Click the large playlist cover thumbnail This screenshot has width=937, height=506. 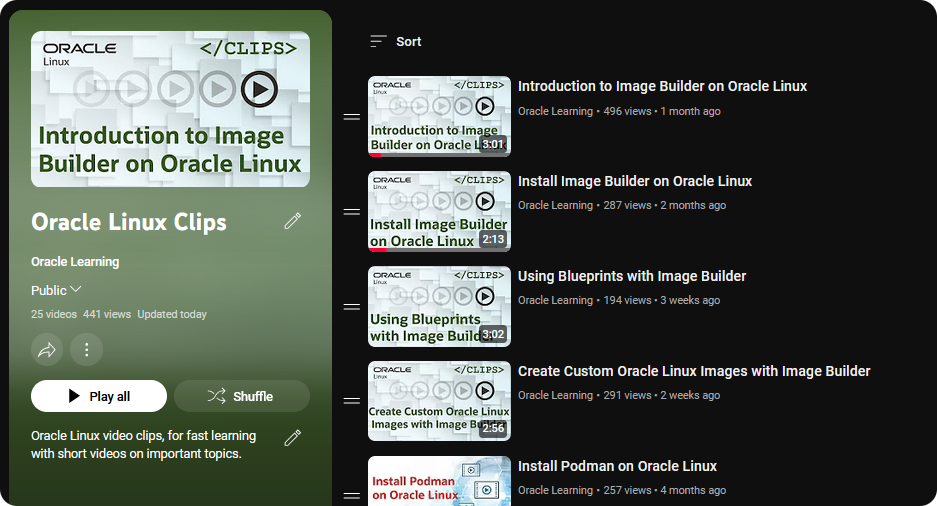tap(170, 109)
